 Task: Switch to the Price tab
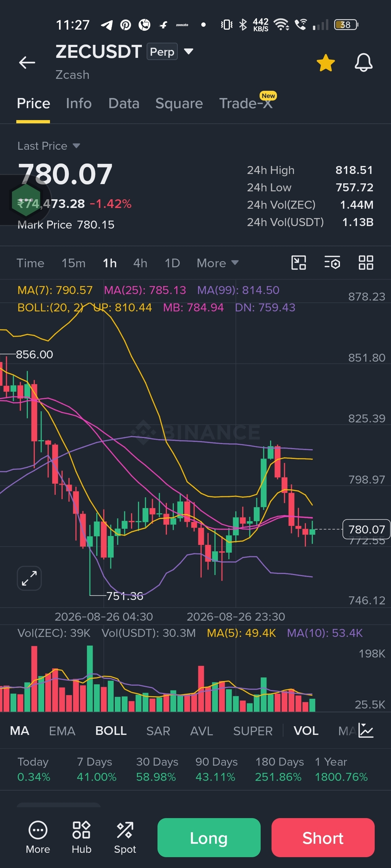(x=33, y=103)
